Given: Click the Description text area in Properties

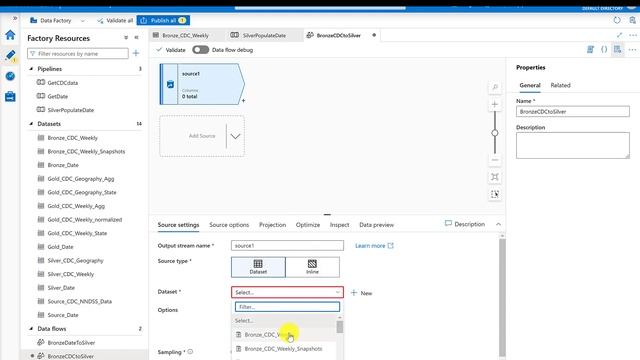Looking at the screenshot, I should pyautogui.click(x=573, y=145).
